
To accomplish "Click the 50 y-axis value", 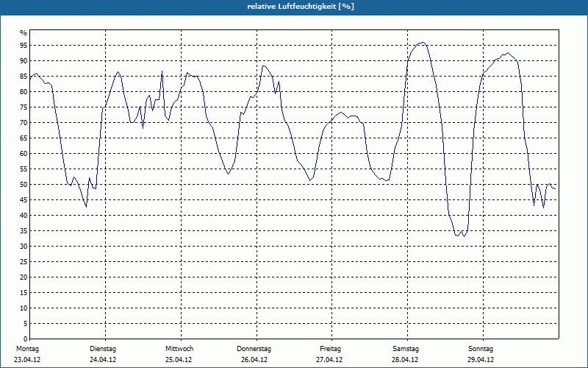I will tap(24, 185).
